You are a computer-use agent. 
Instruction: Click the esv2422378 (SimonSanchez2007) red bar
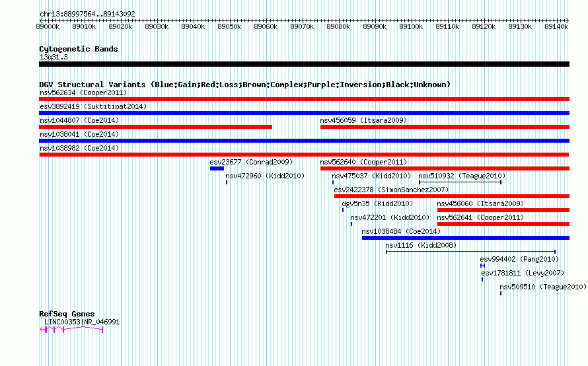point(452,196)
